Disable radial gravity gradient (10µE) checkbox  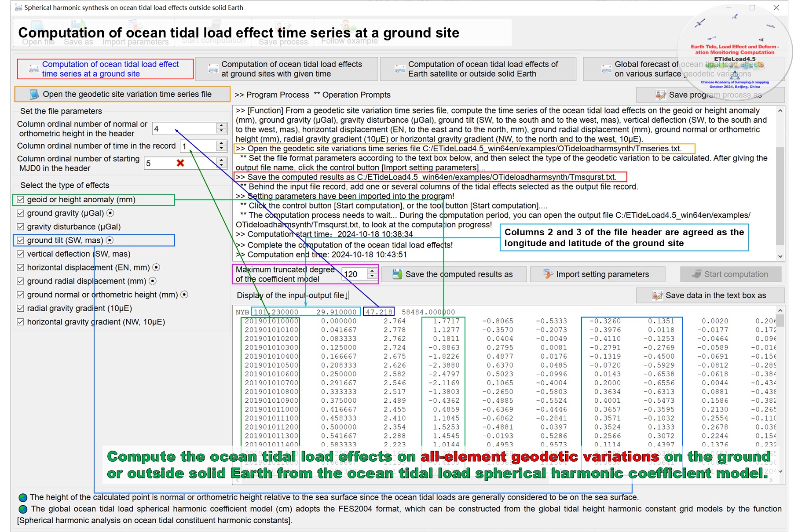pos(21,309)
